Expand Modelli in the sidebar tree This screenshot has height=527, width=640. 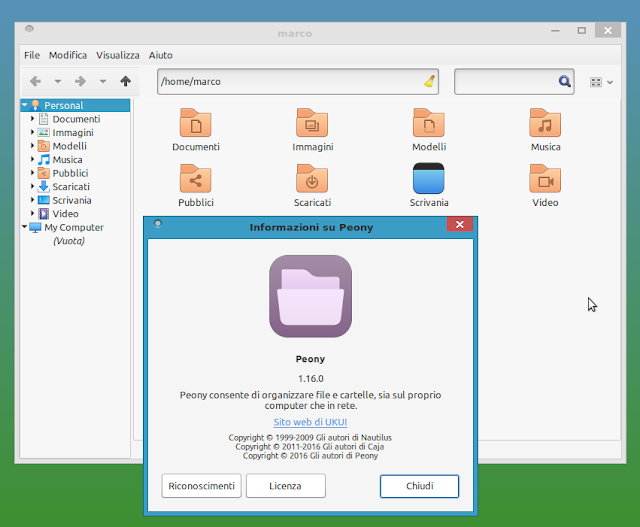coord(32,146)
